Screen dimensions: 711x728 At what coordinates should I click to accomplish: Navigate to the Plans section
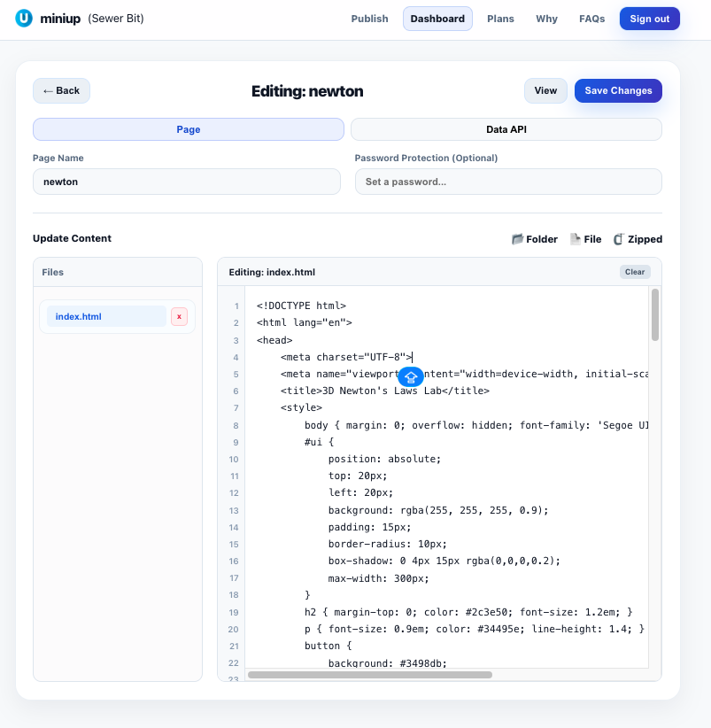tap(500, 18)
